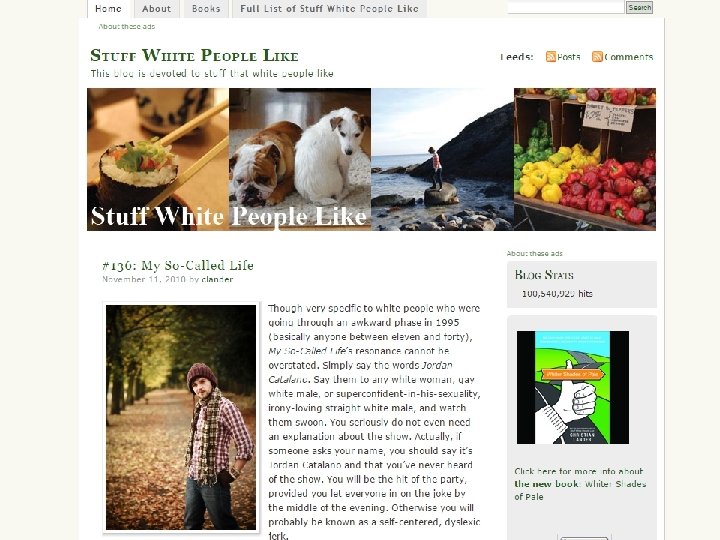Click the header banner collage image
The height and width of the screenshot is (540, 720).
click(x=371, y=159)
